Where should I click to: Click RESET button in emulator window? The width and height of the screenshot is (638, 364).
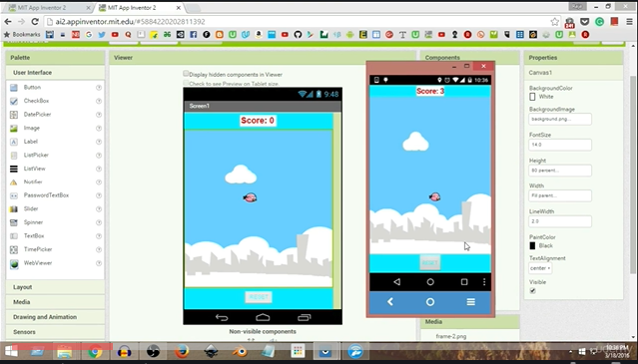(430, 263)
